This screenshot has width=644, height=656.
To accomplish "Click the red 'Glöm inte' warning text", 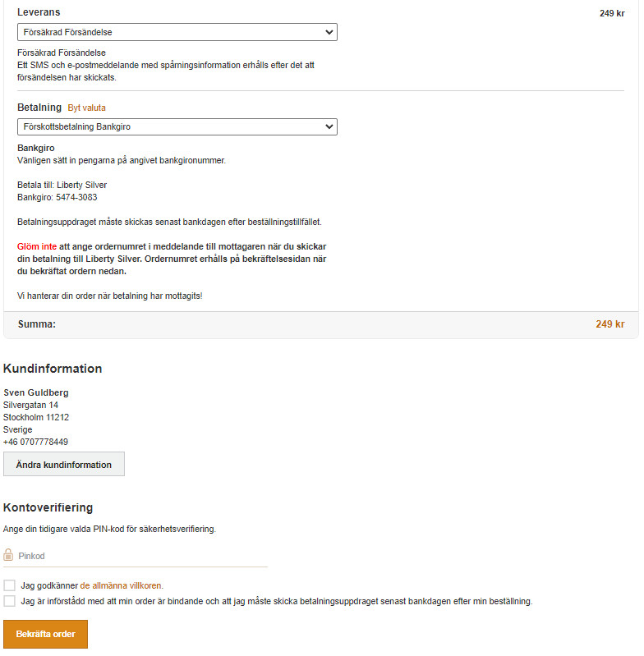I will coord(37,247).
